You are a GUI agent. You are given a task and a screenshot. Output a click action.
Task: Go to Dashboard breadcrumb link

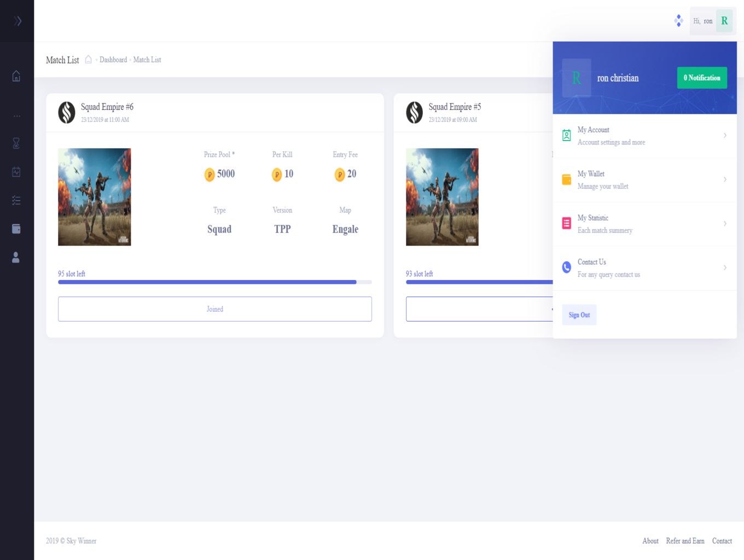[x=113, y=60]
